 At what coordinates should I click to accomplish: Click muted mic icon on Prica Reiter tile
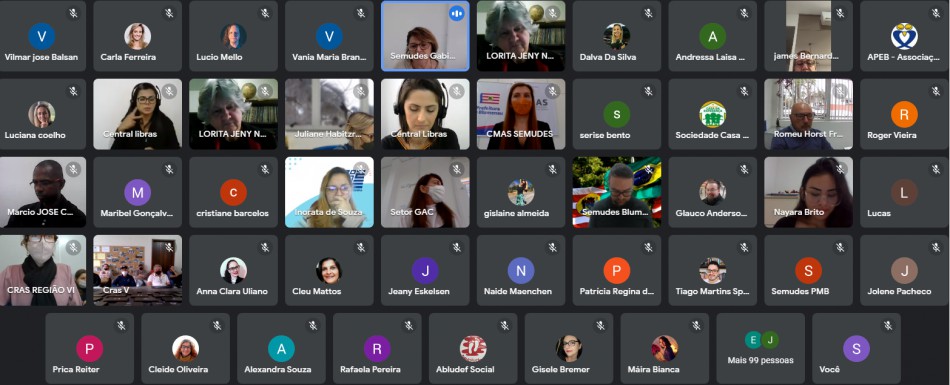click(x=121, y=326)
